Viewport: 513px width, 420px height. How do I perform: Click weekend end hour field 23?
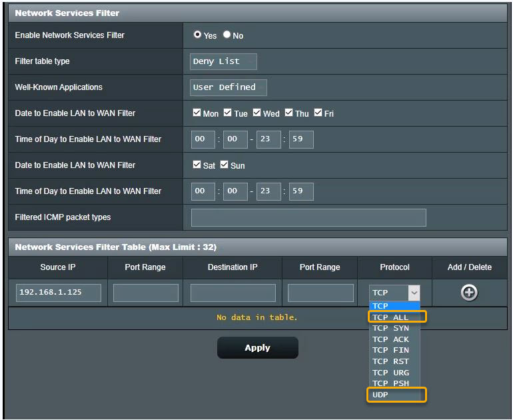coord(268,191)
